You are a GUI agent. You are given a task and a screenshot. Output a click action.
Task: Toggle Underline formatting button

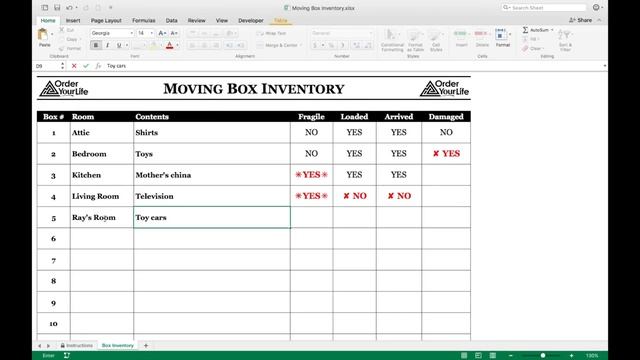(119, 45)
